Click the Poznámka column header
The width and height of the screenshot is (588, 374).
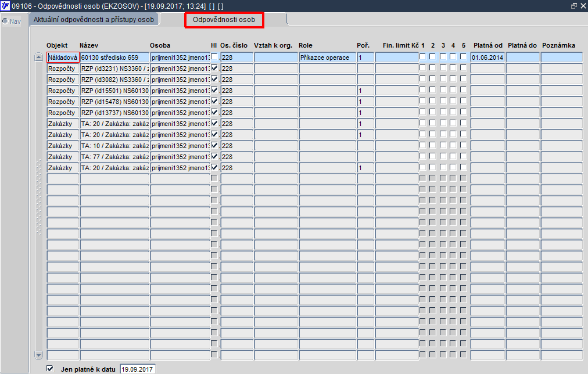558,45
